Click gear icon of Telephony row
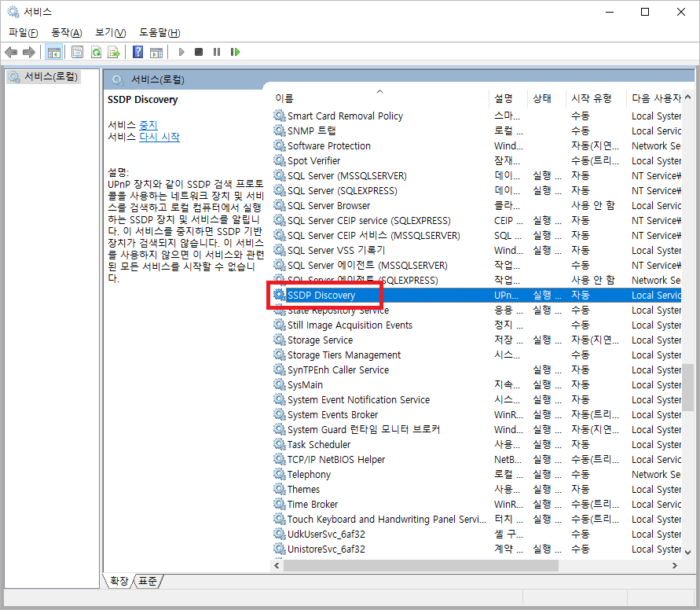 click(280, 474)
